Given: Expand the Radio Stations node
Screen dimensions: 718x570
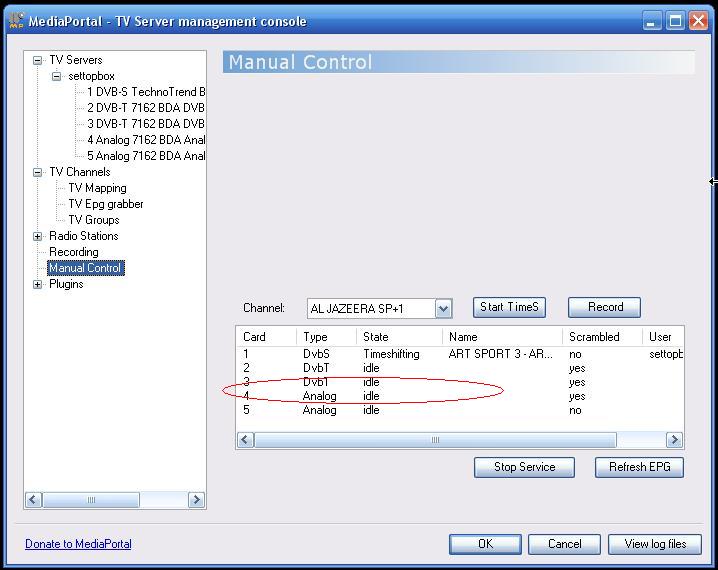Looking at the screenshot, I should coord(38,237).
